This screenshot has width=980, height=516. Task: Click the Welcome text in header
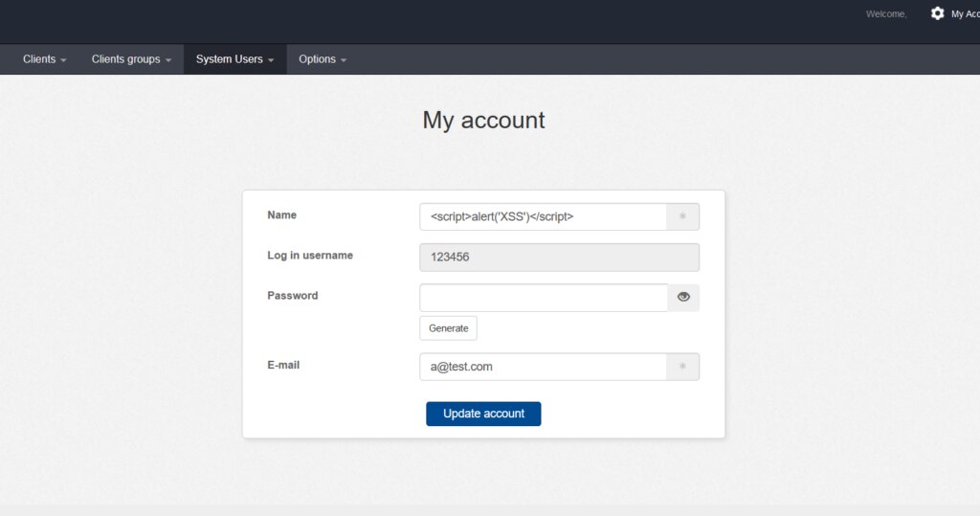tap(886, 13)
